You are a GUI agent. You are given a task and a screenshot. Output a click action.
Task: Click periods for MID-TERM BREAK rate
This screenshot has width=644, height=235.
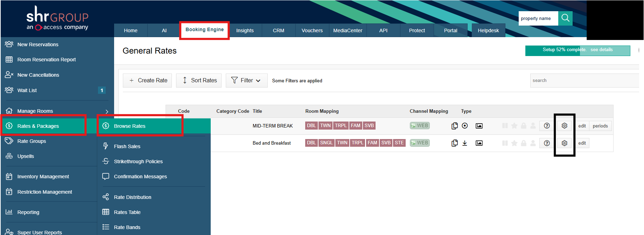pos(600,126)
